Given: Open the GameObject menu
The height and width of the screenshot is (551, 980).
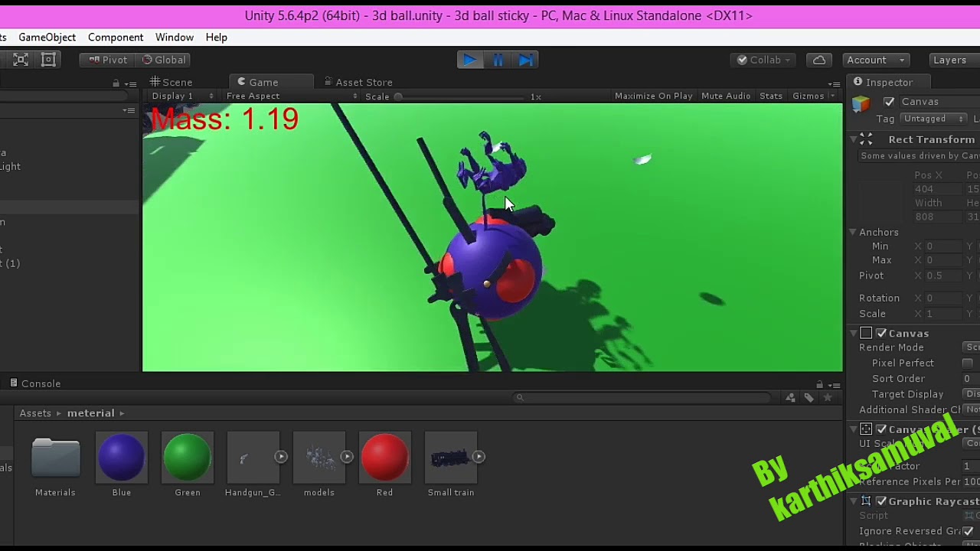Looking at the screenshot, I should pos(47,37).
